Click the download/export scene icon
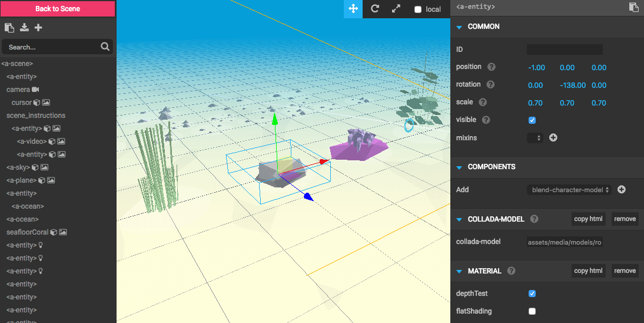This screenshot has height=323, width=644. click(24, 28)
